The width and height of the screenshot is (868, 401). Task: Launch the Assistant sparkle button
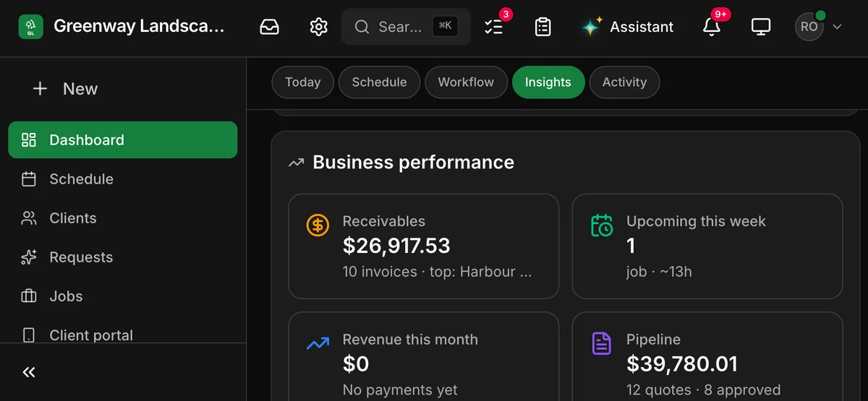pyautogui.click(x=627, y=27)
